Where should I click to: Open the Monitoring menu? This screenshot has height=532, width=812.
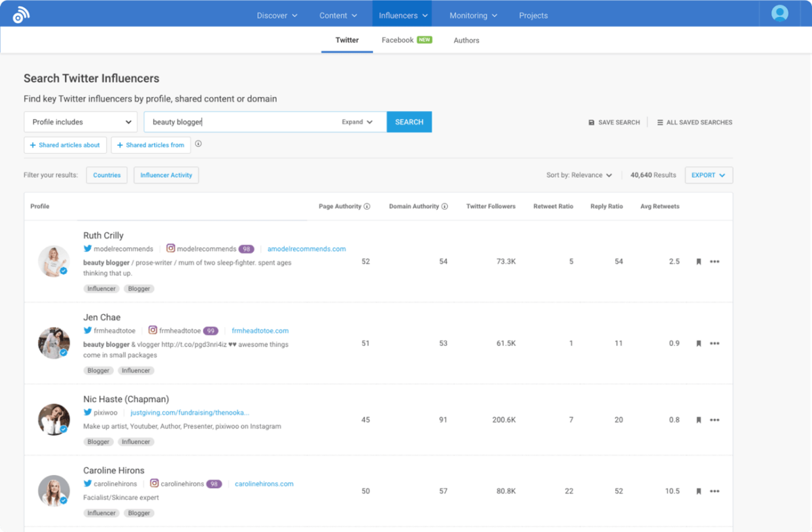click(472, 14)
